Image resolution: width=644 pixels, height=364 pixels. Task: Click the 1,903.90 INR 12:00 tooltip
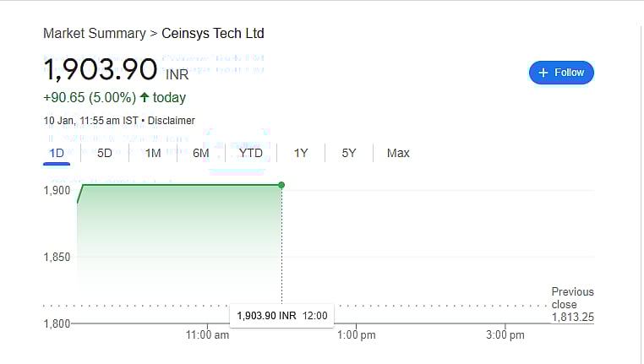coord(282,316)
